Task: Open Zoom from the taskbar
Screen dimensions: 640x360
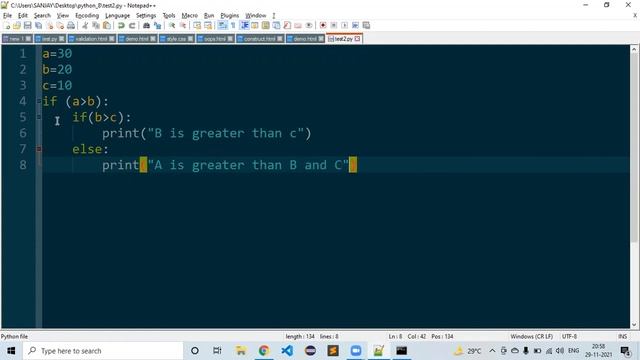Action: tap(356, 351)
